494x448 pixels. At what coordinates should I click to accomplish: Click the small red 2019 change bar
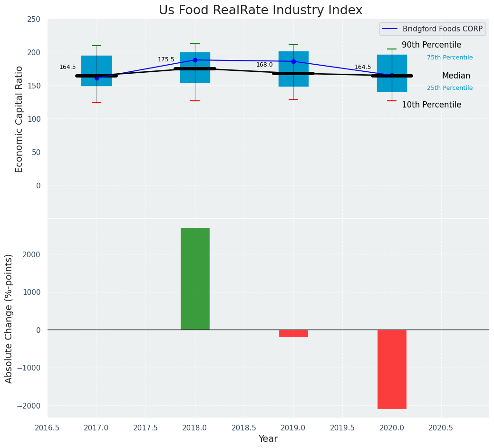tap(293, 333)
